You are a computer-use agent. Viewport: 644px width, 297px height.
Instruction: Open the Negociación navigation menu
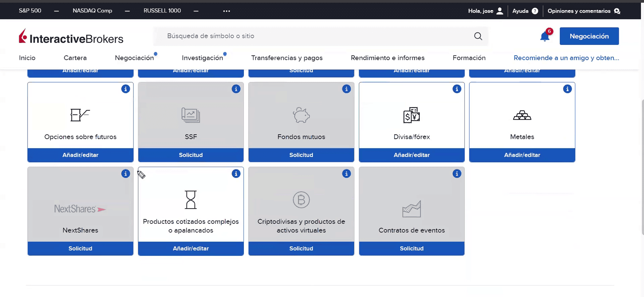pyautogui.click(x=134, y=58)
